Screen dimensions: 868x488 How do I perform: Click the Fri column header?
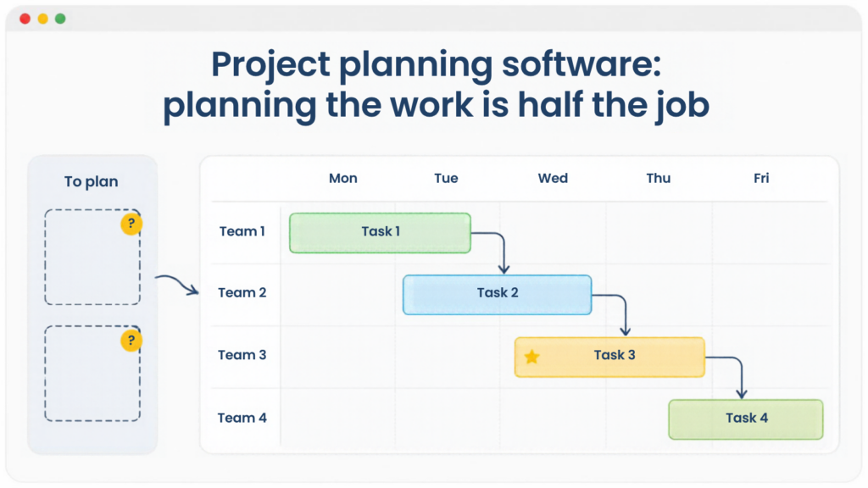pos(761,178)
